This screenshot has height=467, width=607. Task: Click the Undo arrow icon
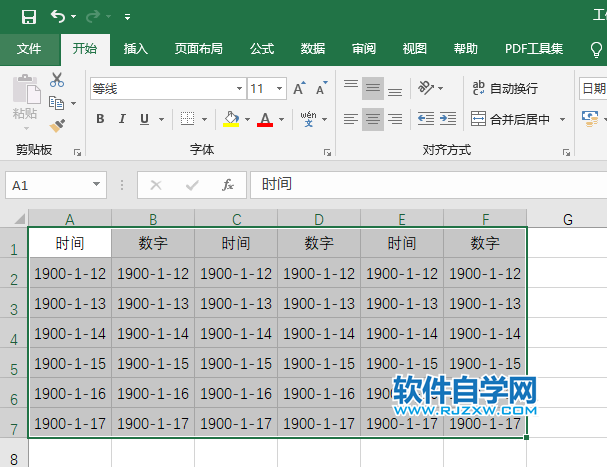(58, 16)
